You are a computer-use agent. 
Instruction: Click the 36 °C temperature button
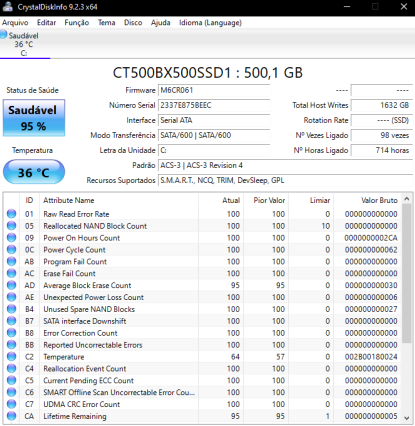[34, 172]
